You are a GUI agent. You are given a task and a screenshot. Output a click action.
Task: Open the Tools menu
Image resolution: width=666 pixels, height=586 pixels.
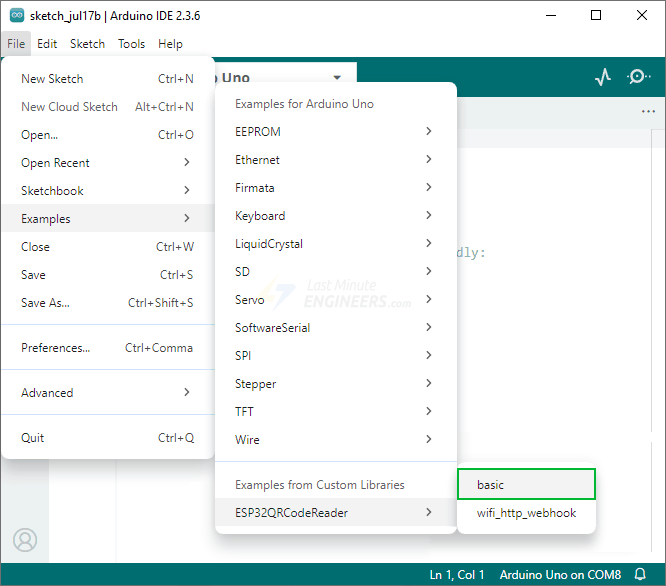pyautogui.click(x=131, y=44)
